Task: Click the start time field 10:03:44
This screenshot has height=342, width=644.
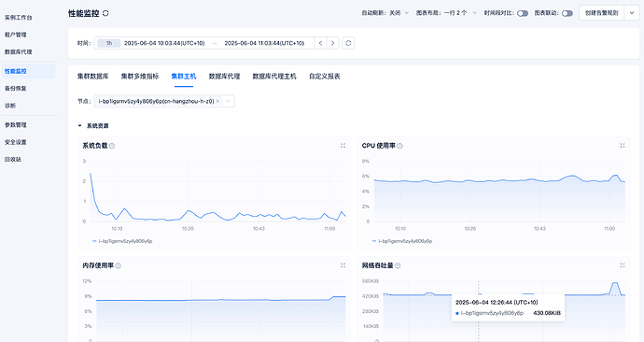Action: pyautogui.click(x=164, y=43)
